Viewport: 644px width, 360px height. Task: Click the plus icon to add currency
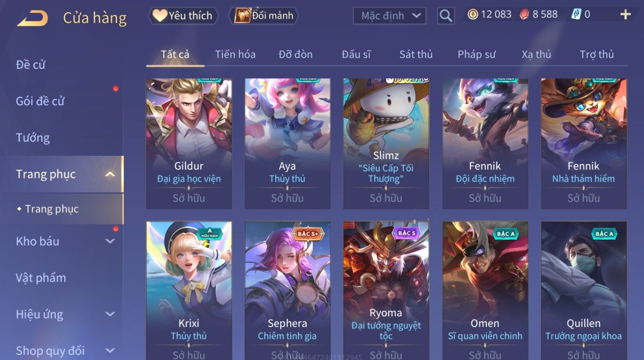pyautogui.click(x=625, y=15)
